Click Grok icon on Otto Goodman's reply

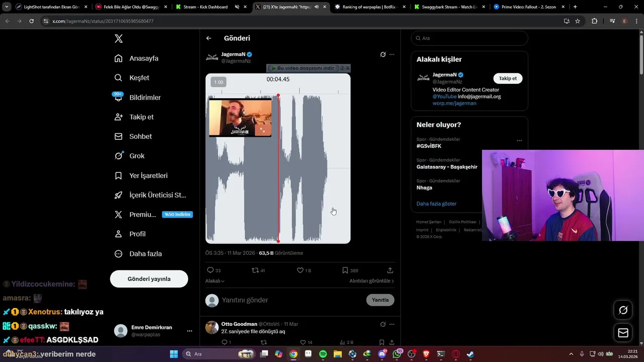(x=383, y=324)
